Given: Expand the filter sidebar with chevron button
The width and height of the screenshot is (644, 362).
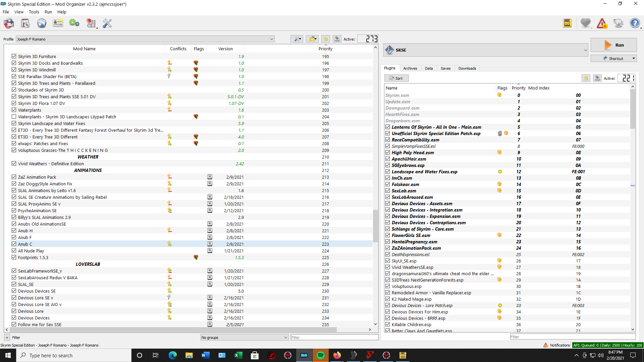Looking at the screenshot, I should pos(7,338).
